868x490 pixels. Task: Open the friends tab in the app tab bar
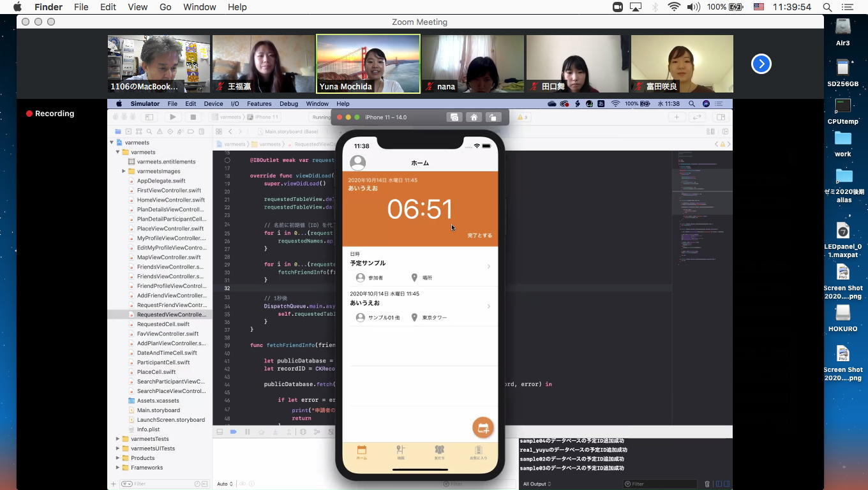[x=439, y=453]
